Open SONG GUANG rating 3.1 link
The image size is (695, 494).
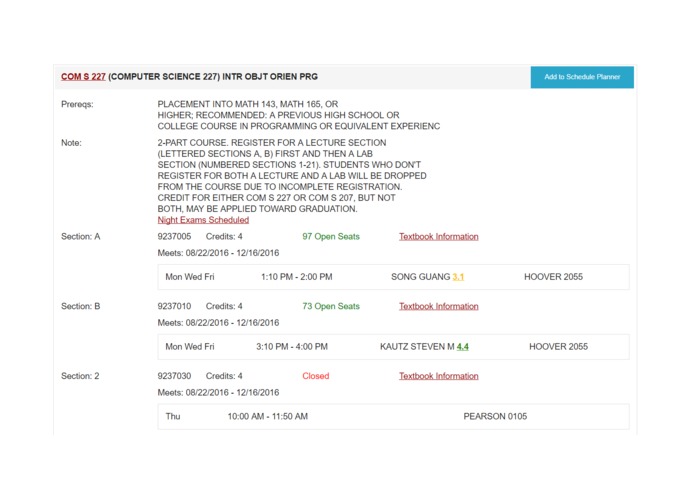click(x=458, y=277)
